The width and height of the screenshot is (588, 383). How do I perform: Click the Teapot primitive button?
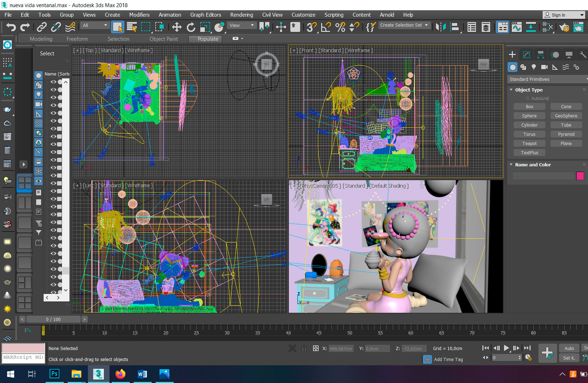(529, 143)
